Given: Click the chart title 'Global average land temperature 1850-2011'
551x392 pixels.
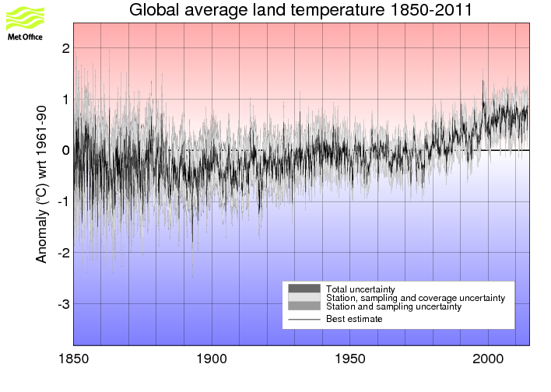Looking at the screenshot, I should [x=300, y=10].
